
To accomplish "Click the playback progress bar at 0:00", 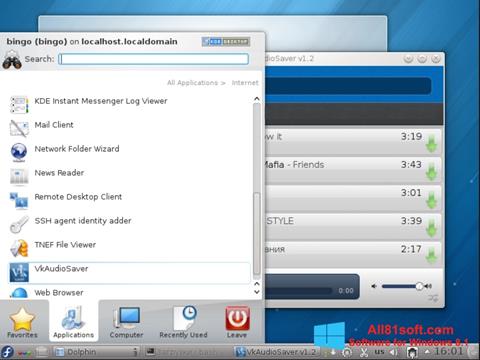I will point(298,291).
